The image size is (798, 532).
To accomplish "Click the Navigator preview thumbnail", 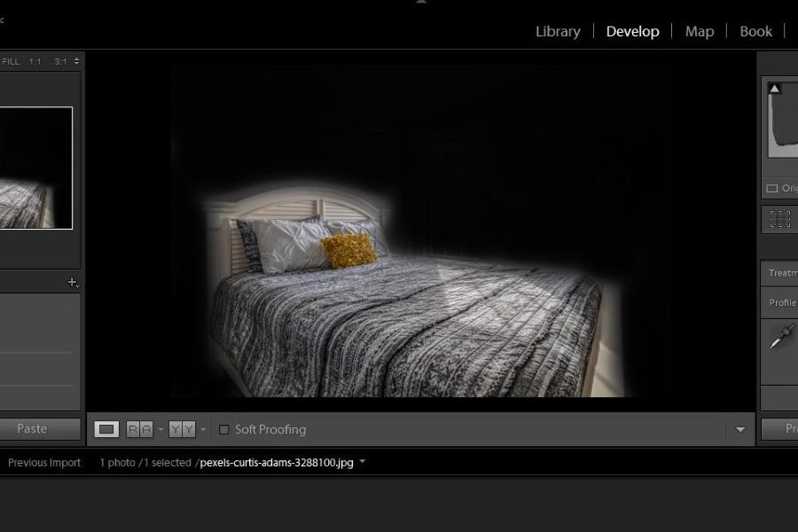I will 37,168.
